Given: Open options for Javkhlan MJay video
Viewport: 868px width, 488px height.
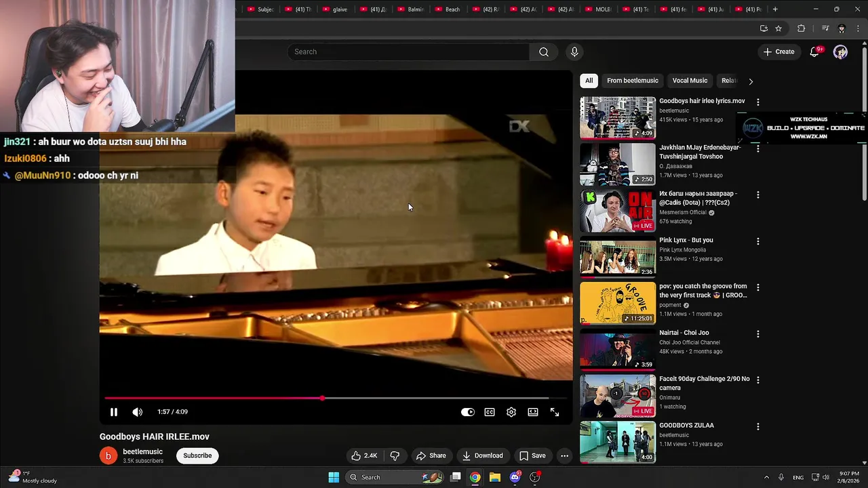Looking at the screenshot, I should tap(757, 148).
